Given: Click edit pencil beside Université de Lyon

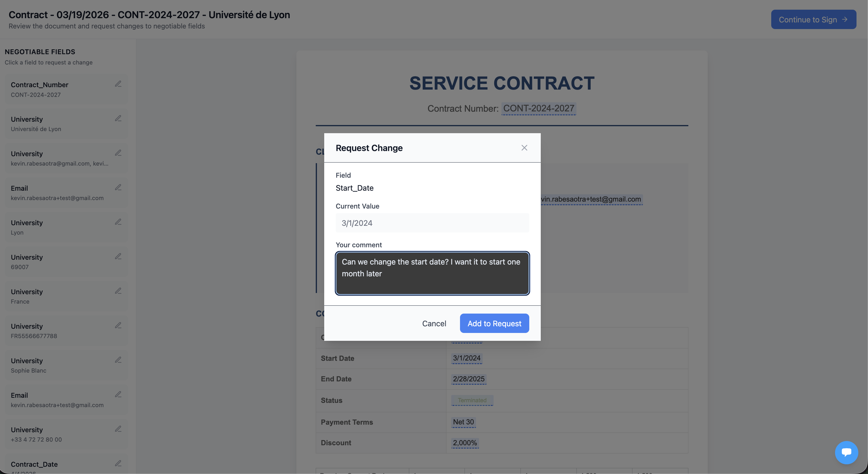Looking at the screenshot, I should tap(118, 118).
